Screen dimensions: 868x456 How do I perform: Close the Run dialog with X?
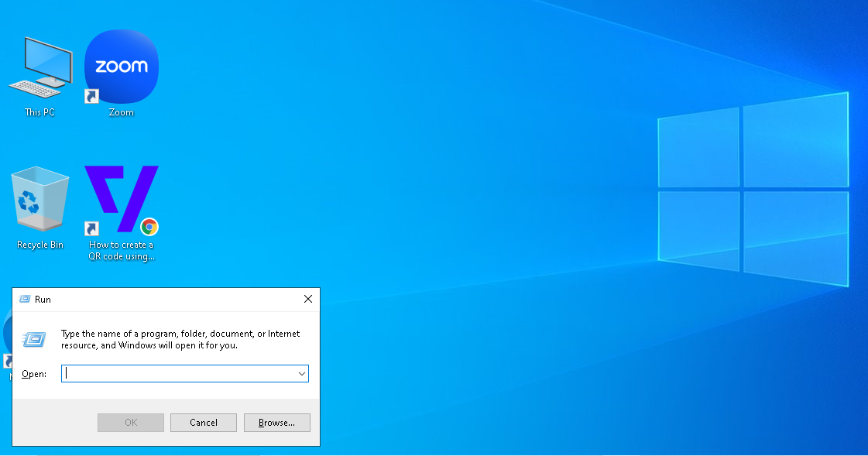pyautogui.click(x=307, y=299)
